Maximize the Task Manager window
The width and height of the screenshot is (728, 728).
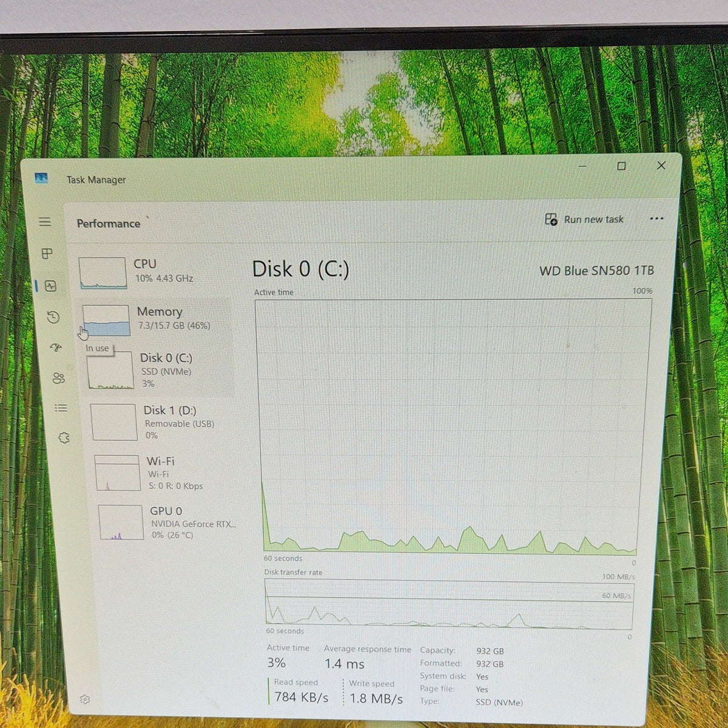(621, 166)
